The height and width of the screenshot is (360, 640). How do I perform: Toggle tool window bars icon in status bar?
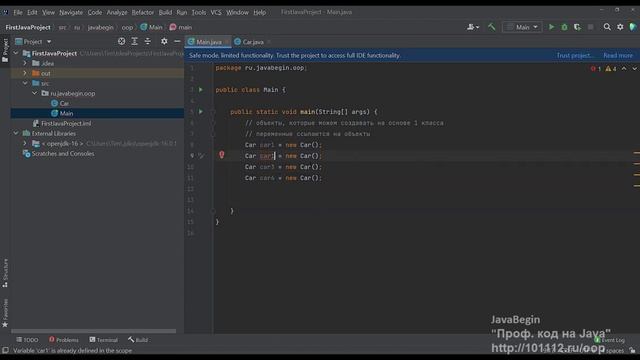coord(5,350)
